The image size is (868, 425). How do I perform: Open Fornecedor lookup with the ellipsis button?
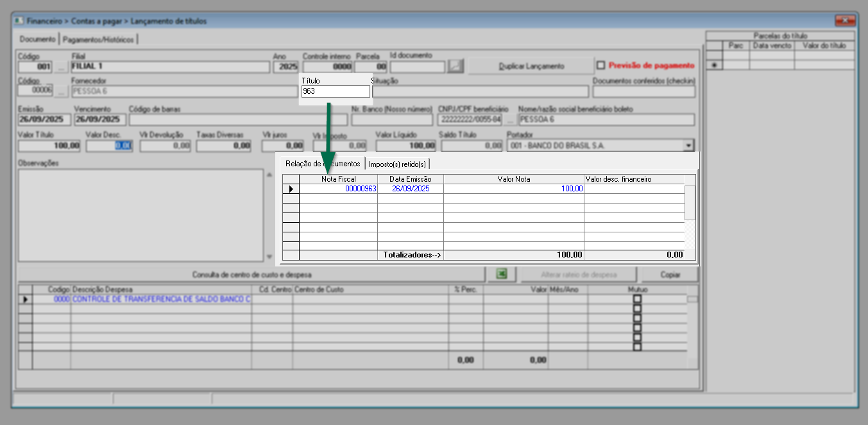(61, 92)
